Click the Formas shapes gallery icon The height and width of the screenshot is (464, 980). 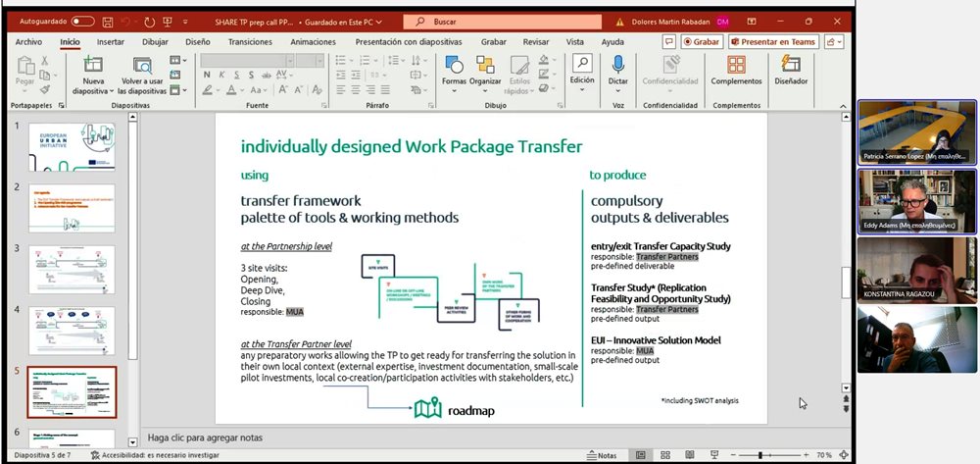[x=454, y=65]
